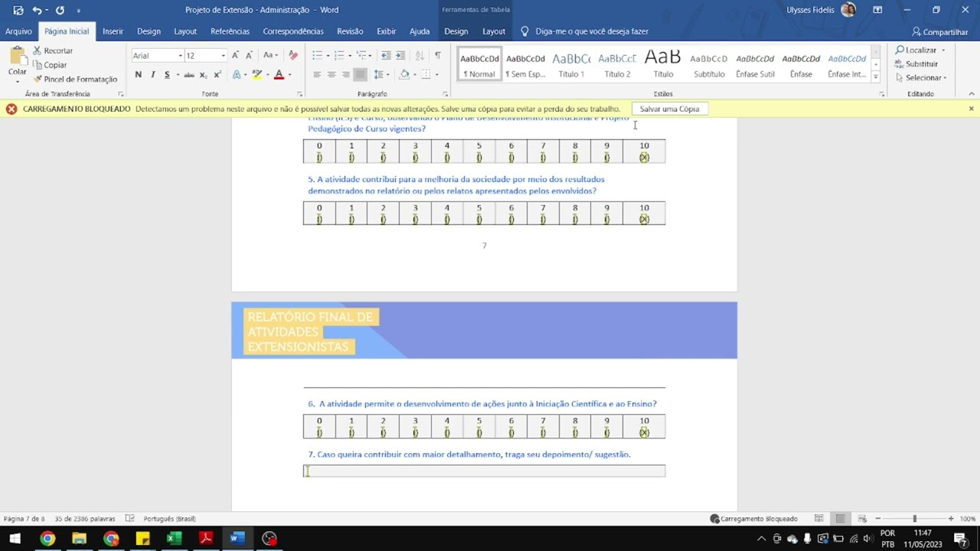Toggle underline formatting (S)
Screen dimensions: 980x551
167,74
